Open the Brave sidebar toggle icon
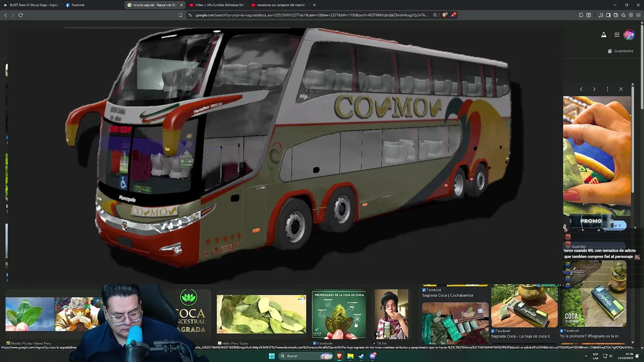 pos(608,15)
